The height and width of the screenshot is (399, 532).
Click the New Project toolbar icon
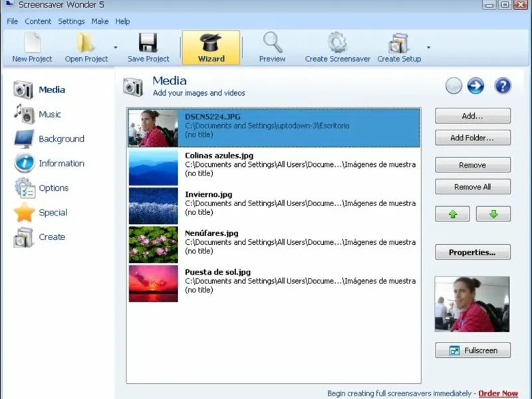click(33, 43)
